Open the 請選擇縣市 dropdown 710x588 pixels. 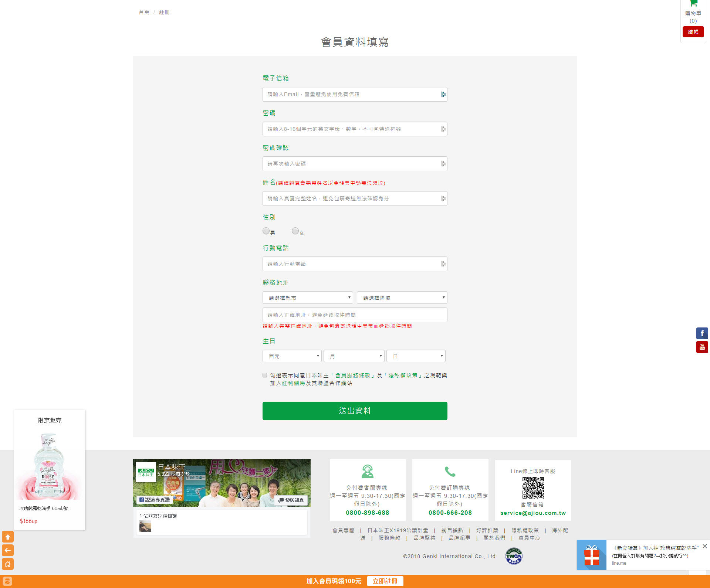coord(308,298)
